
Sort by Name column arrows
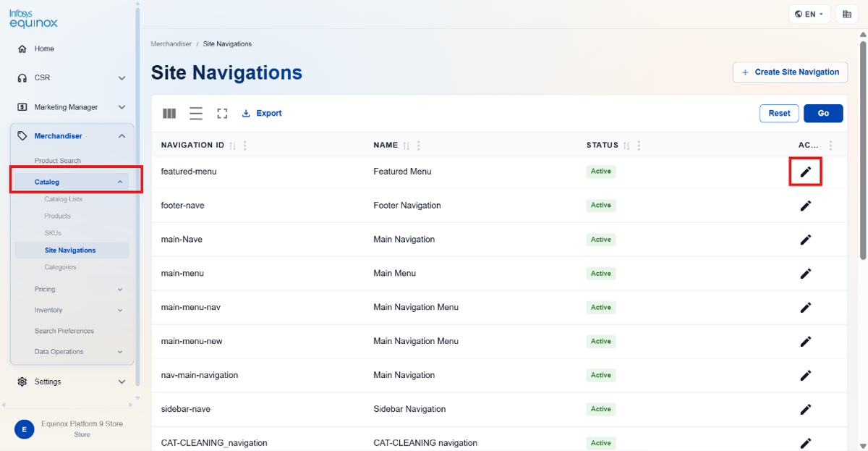pos(406,146)
